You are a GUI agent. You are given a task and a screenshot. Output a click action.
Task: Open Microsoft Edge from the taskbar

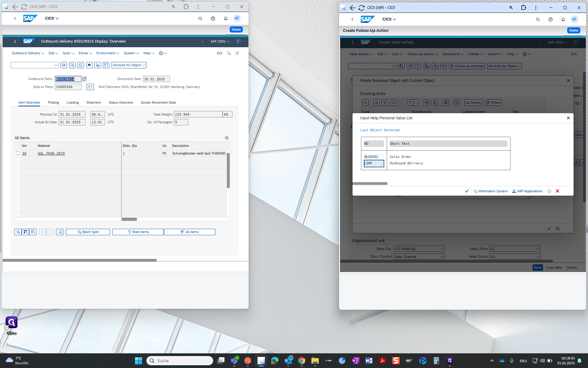(x=275, y=361)
